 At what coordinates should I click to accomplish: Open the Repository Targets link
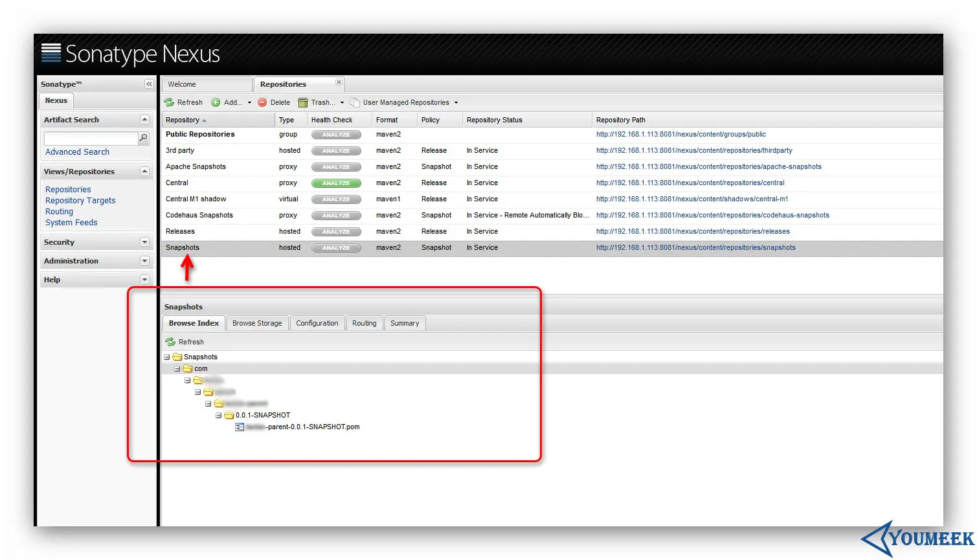[80, 201]
